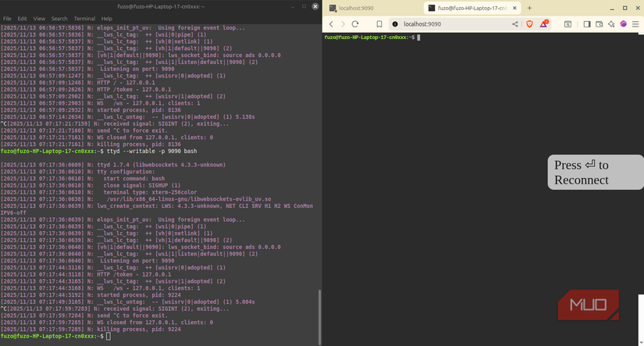Open Leo AI assistant icon
644x346 pixels.
pyautogui.click(x=611, y=24)
